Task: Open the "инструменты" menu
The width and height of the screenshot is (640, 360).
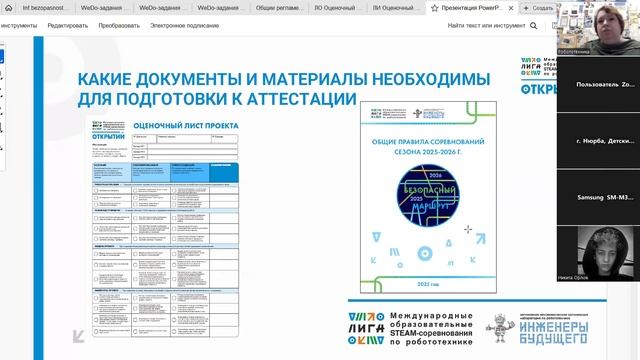Action: click(19, 25)
